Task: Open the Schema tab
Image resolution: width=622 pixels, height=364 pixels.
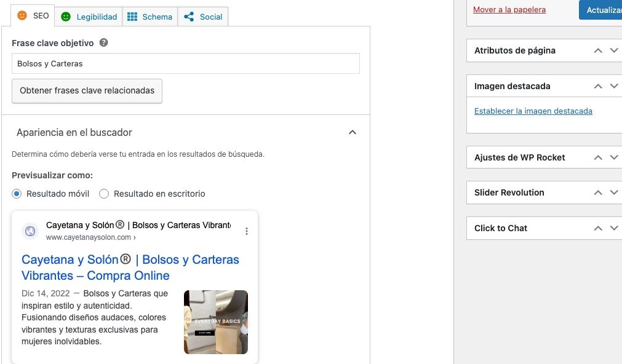Action: click(x=150, y=17)
